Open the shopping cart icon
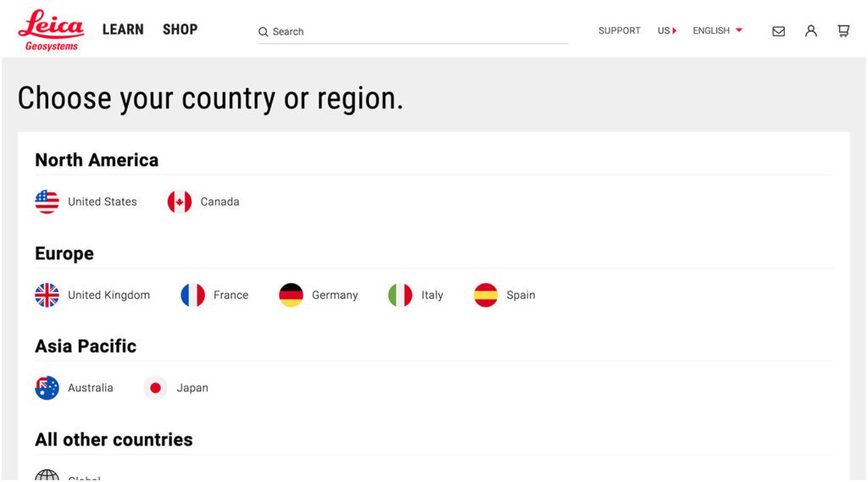Image resolution: width=868 pixels, height=482 pixels. (x=843, y=31)
